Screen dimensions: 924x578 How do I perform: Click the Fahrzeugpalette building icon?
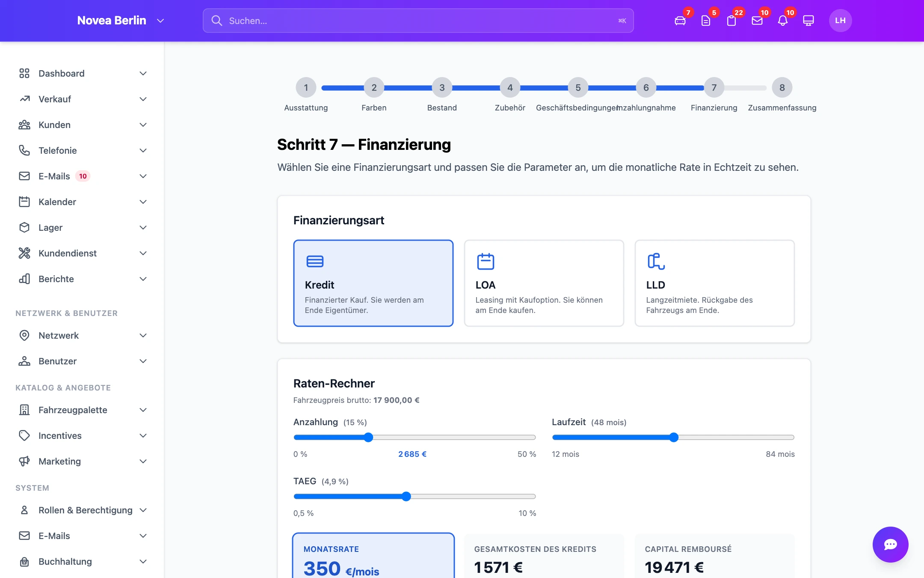(24, 410)
